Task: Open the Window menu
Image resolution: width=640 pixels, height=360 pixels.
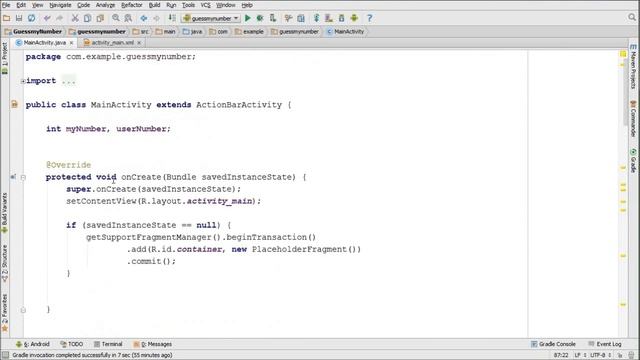Action: tap(225, 5)
